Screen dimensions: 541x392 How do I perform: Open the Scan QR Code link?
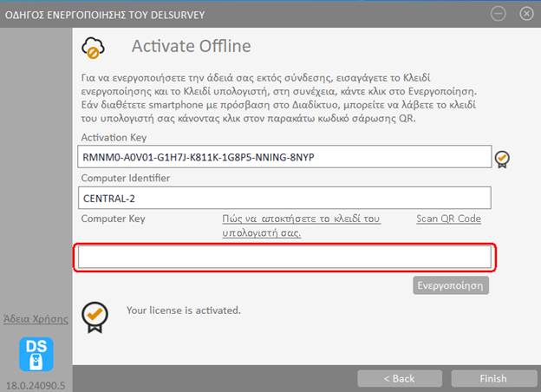pos(448,219)
